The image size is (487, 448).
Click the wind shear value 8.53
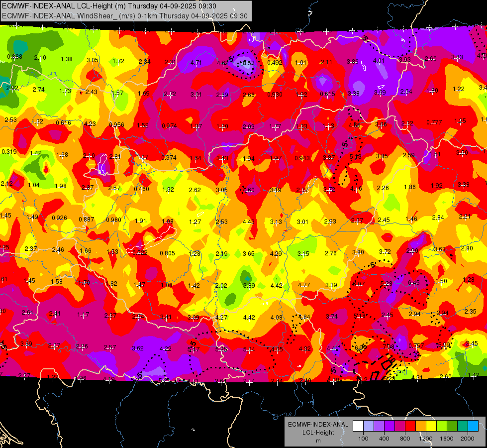point(248,63)
